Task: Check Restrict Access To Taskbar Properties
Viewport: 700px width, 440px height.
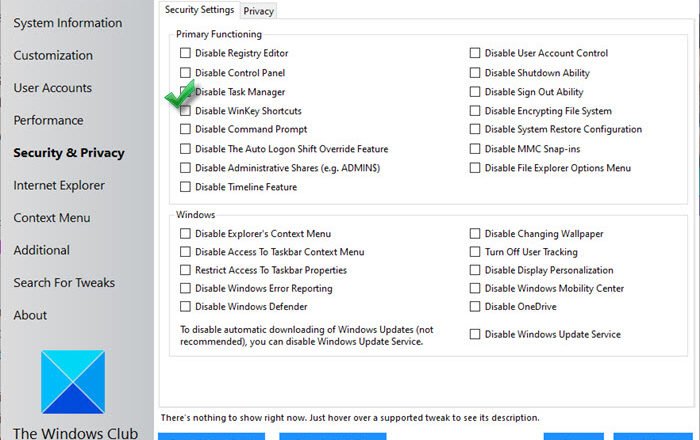Action: (185, 270)
